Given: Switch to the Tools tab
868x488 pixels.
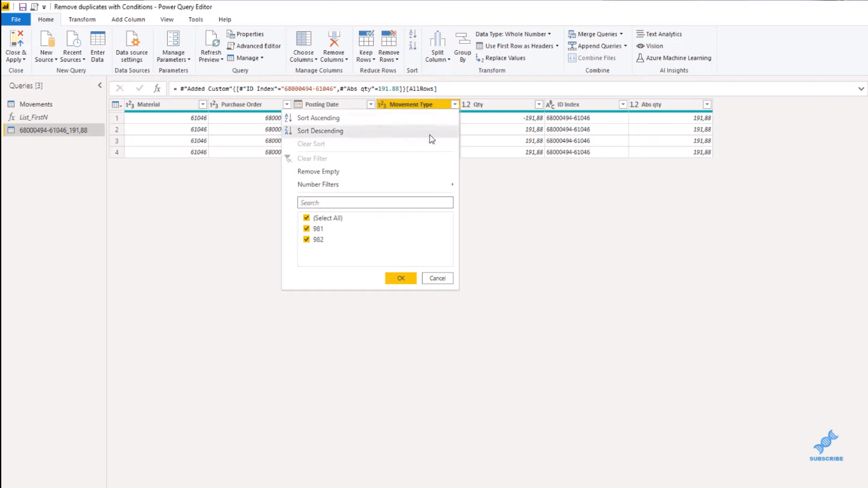Looking at the screenshot, I should click(196, 20).
